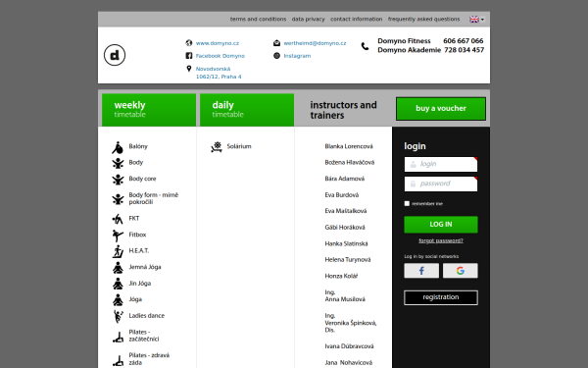Click the H.E.A.T. treadmill icon
The image size is (588, 368).
coord(118,251)
